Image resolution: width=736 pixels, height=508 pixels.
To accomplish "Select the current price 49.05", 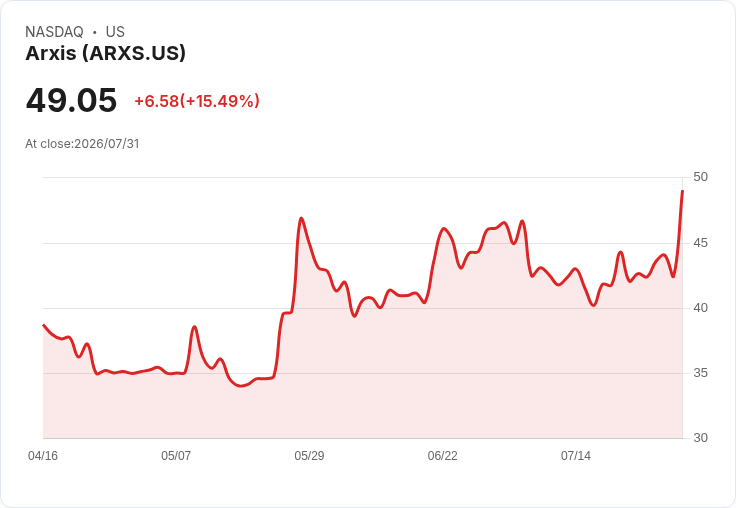I will click(x=71, y=100).
